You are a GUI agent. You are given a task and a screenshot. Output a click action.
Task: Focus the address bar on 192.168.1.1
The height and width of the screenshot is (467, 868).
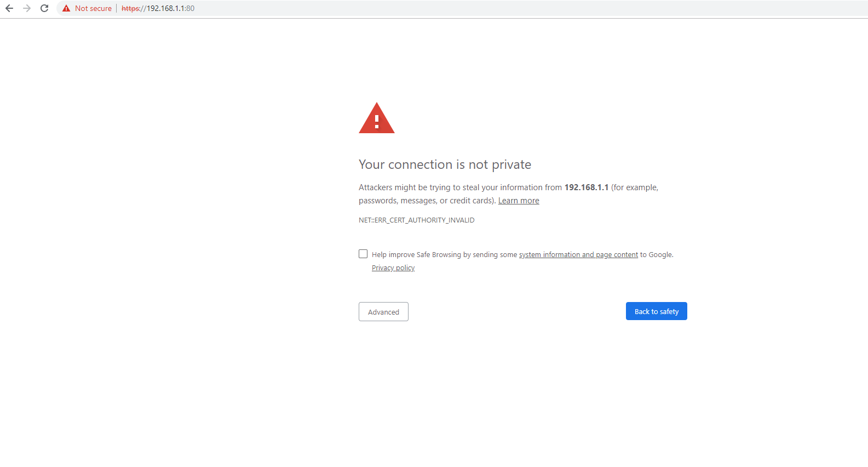point(165,8)
